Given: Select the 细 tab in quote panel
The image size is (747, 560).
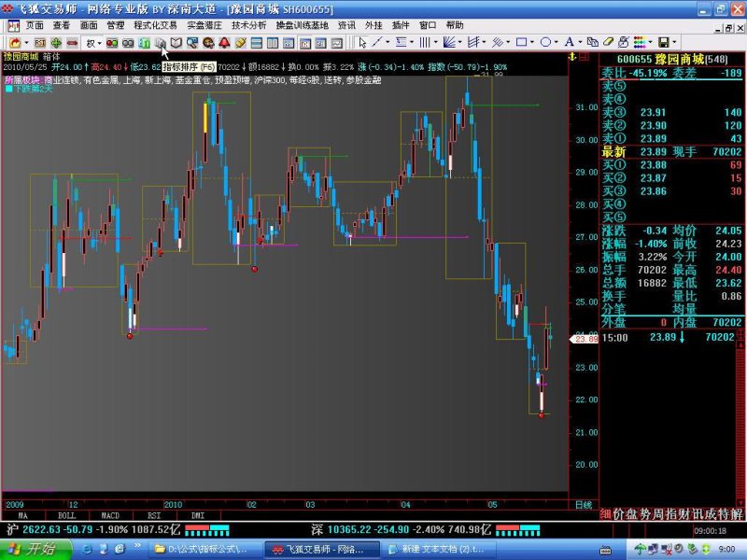Looking at the screenshot, I should [605, 514].
